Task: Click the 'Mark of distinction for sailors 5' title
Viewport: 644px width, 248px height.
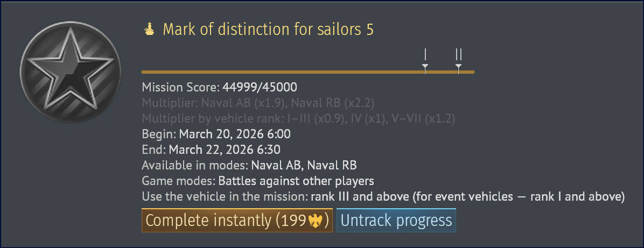Action: (268, 29)
